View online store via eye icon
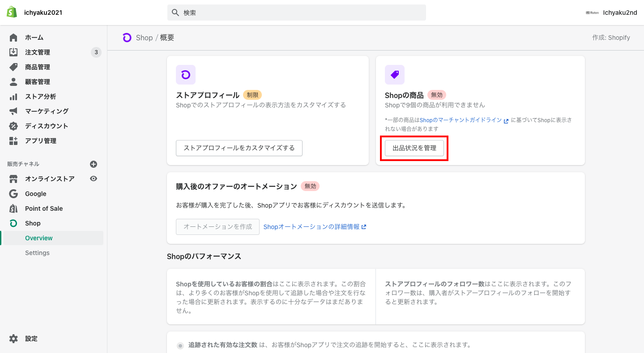Screen dimensions: 644x353 click(94, 179)
